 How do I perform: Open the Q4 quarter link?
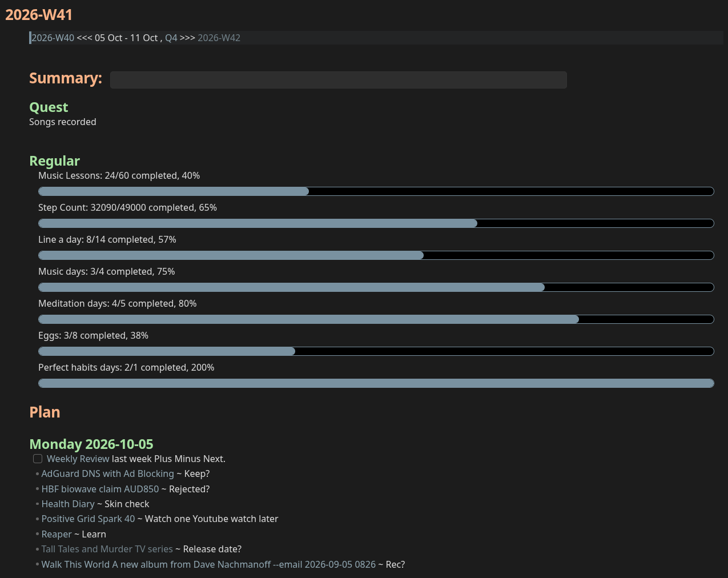(x=171, y=38)
